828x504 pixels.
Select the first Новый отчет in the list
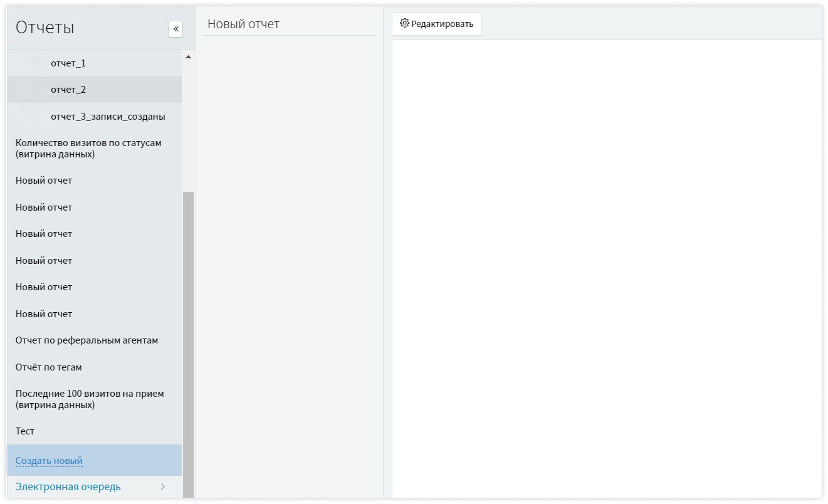pyautogui.click(x=44, y=181)
